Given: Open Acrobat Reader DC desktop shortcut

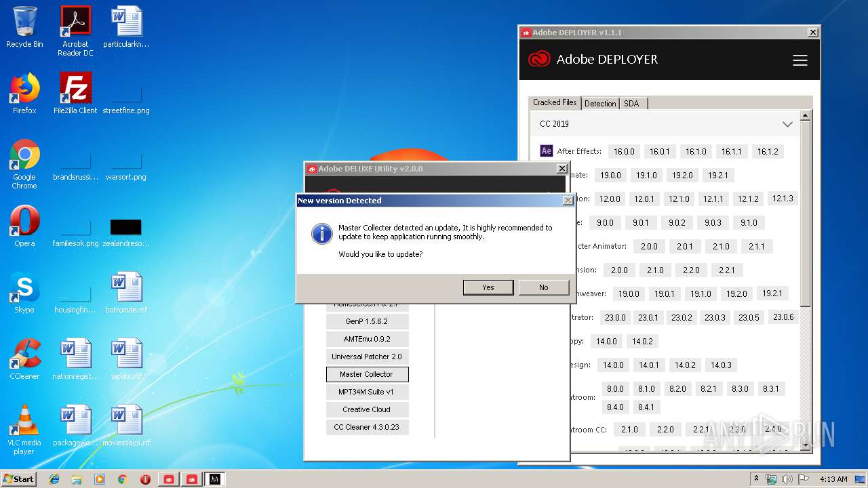Looking at the screenshot, I should click(75, 31).
